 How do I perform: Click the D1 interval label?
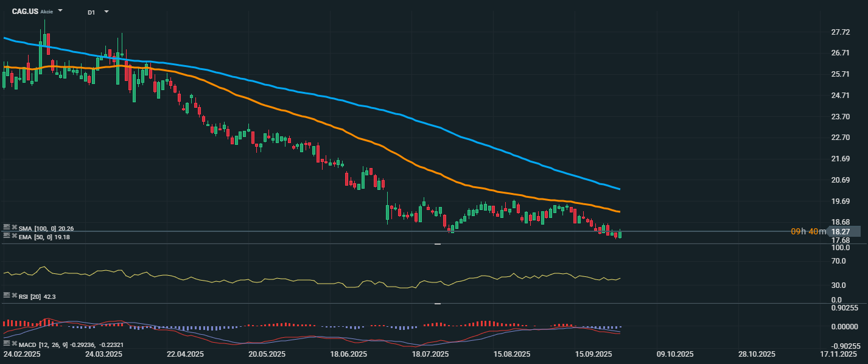click(91, 12)
